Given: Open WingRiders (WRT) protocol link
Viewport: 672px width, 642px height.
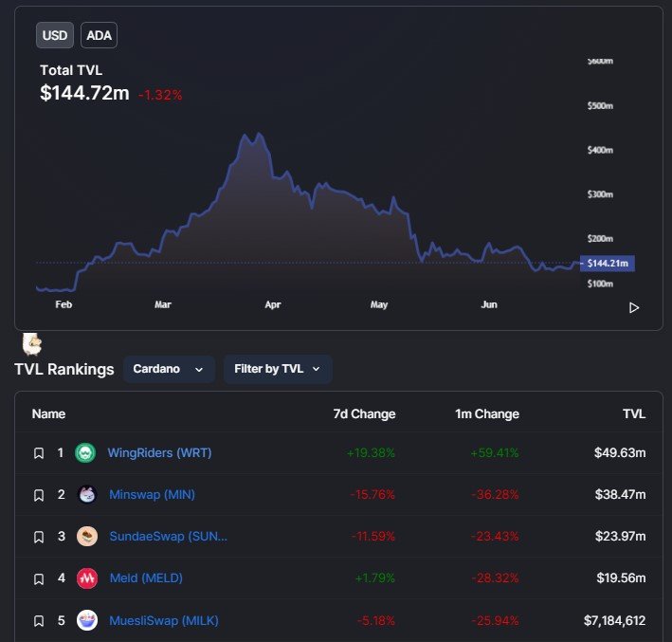Looking at the screenshot, I should 159,453.
